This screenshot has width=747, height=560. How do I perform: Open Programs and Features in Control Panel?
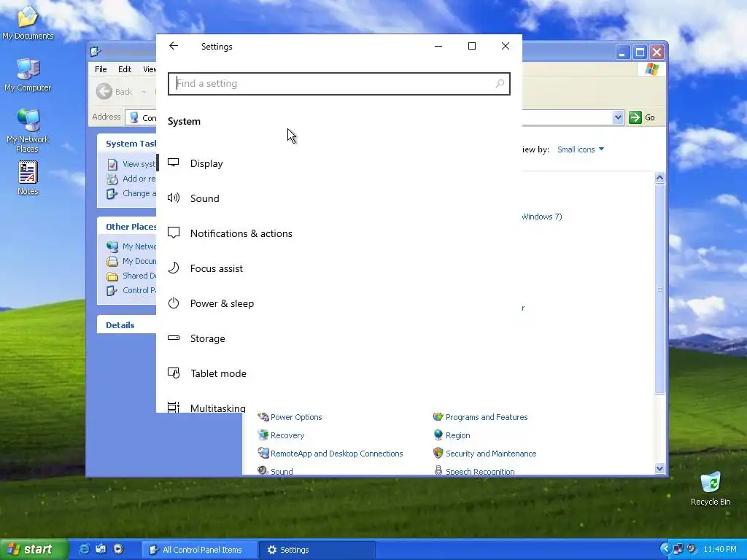coord(480,417)
